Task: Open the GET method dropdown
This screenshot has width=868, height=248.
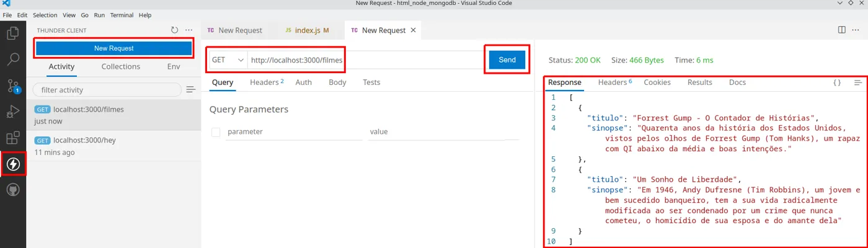Action: pyautogui.click(x=228, y=60)
